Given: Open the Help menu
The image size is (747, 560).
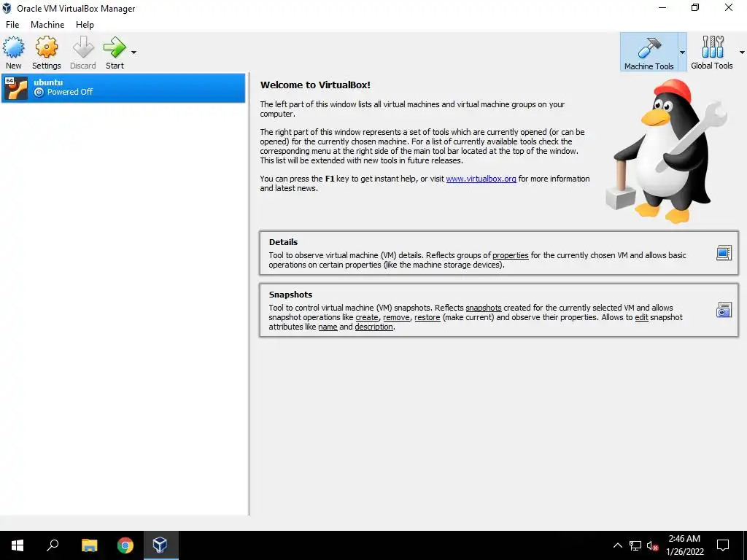Looking at the screenshot, I should [85, 24].
